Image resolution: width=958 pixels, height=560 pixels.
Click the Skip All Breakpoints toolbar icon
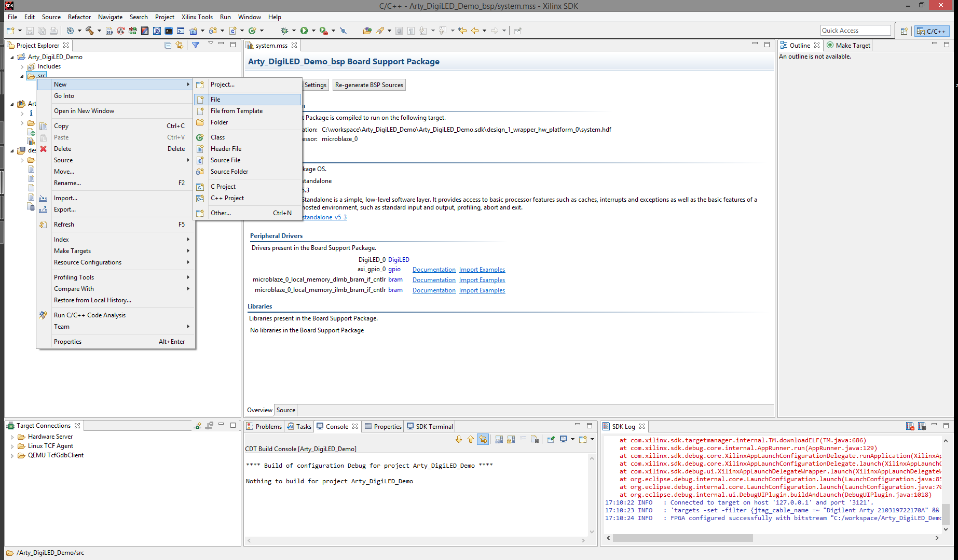coord(343,31)
